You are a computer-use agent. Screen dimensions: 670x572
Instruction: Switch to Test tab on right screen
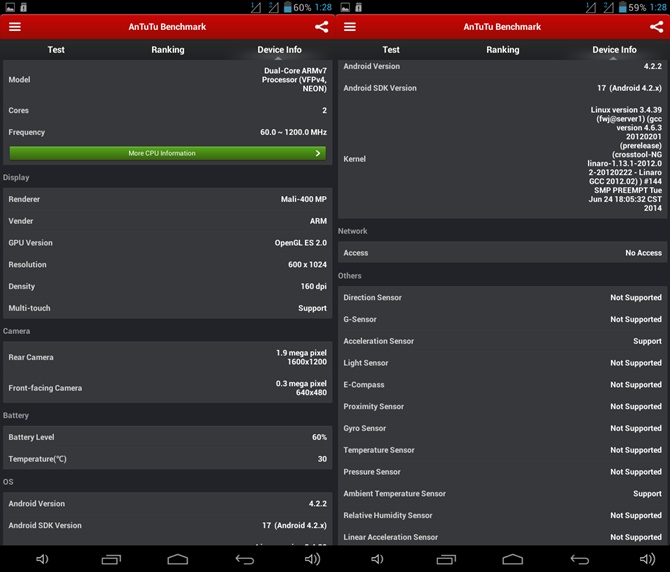coord(391,50)
